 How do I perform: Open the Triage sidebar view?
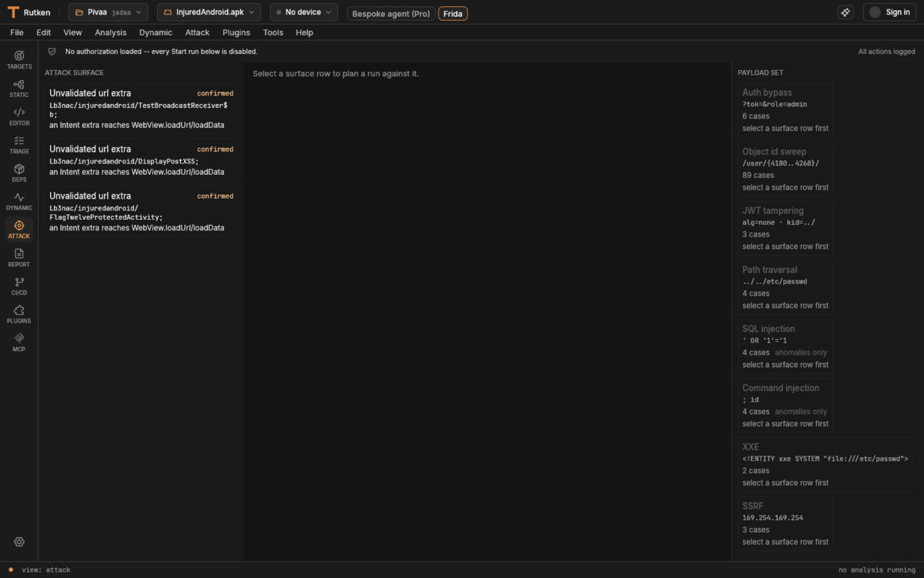pos(19,145)
